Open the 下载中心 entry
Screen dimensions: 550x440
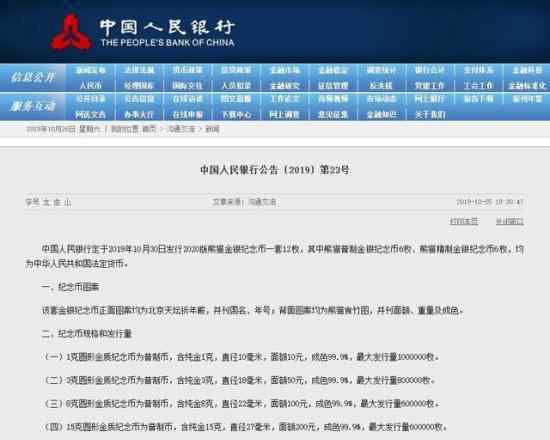pos(236,114)
